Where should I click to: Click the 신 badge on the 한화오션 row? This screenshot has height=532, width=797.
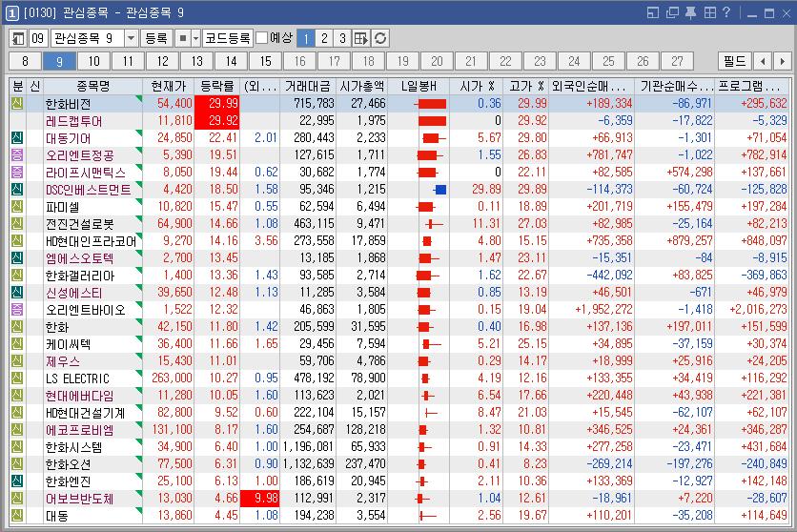point(17,464)
